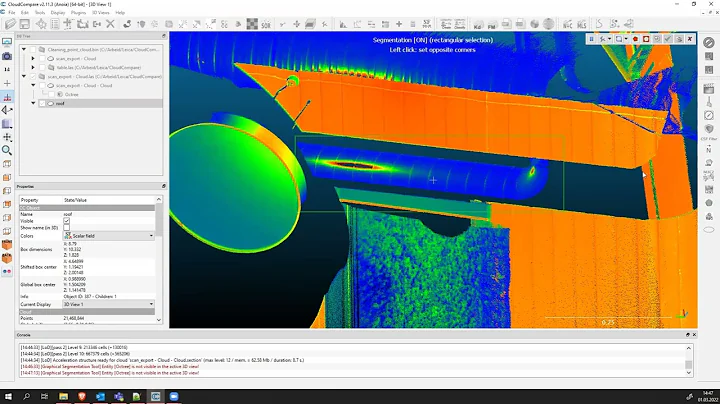Open the Display menu
The width and height of the screenshot is (720, 404).
coord(58,12)
